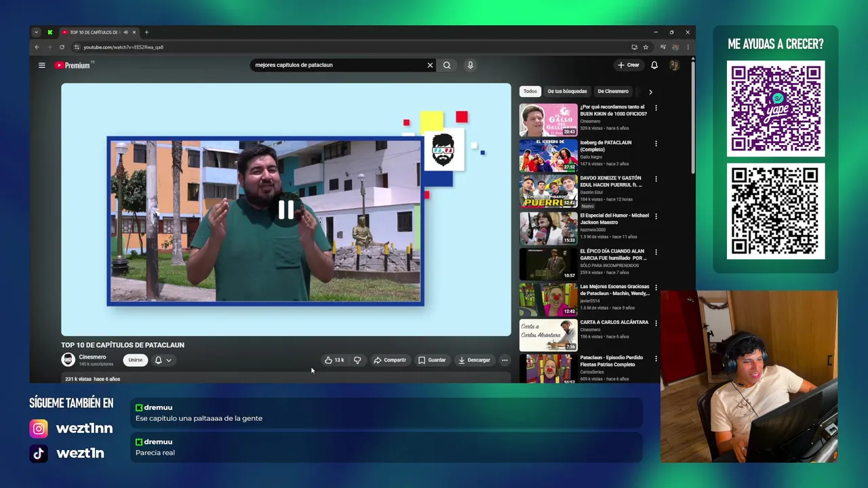This screenshot has width=868, height=488.
Task: Open more actions ellipsis below the video
Action: (505, 360)
